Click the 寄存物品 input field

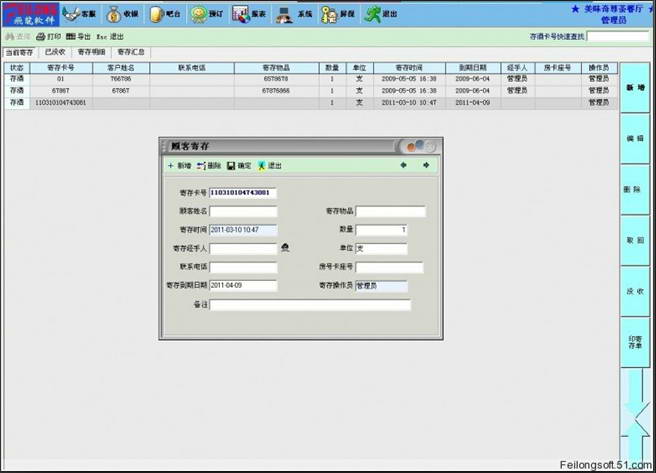click(x=391, y=211)
